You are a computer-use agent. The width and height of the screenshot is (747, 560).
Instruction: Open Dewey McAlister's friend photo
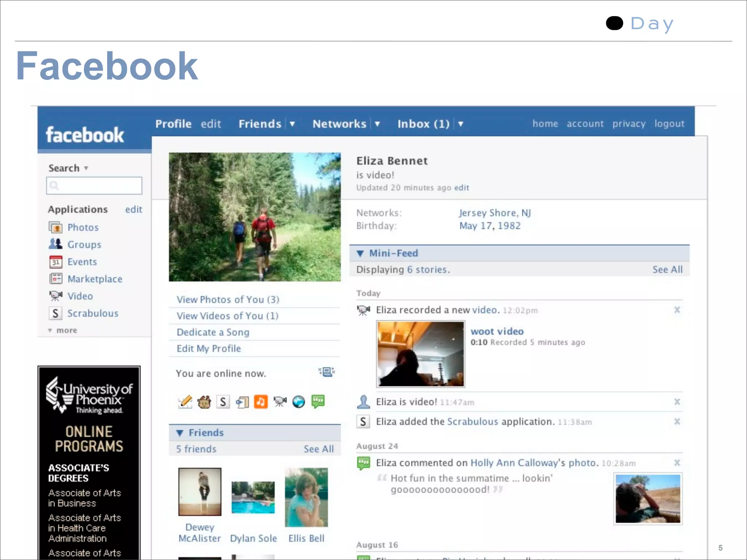coord(200,492)
